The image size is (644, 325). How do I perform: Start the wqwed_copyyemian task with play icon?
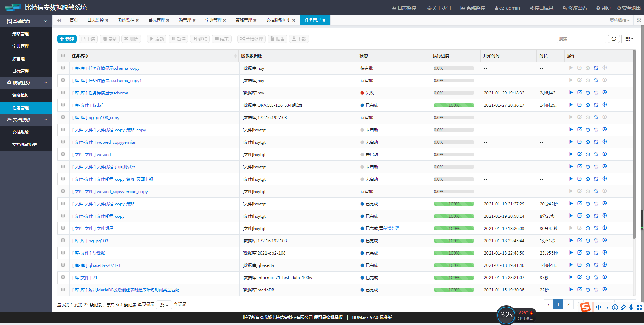point(571,142)
